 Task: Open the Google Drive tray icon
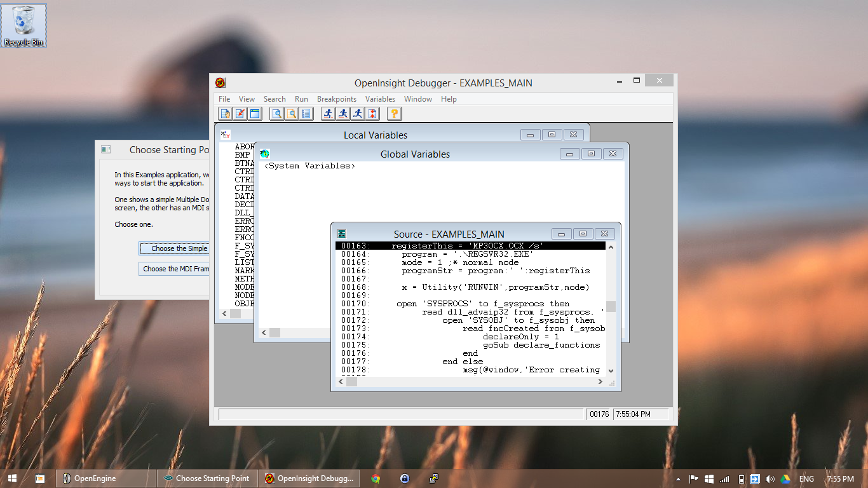click(785, 478)
